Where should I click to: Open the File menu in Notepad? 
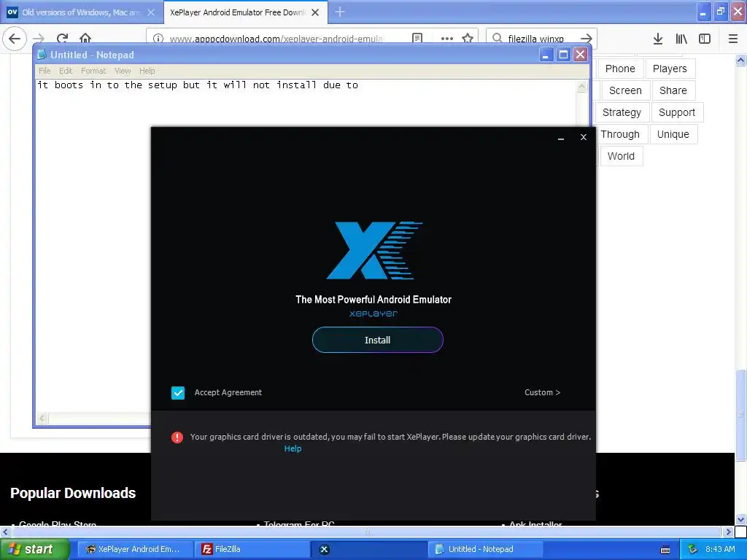click(44, 71)
